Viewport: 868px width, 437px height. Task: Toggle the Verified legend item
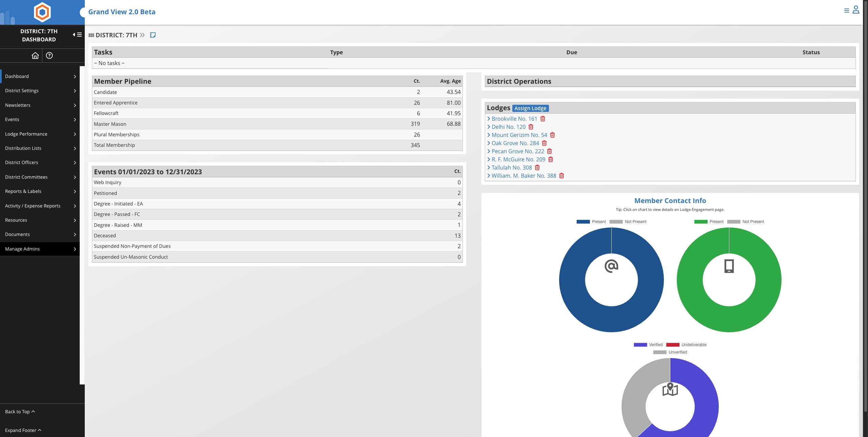coord(648,345)
